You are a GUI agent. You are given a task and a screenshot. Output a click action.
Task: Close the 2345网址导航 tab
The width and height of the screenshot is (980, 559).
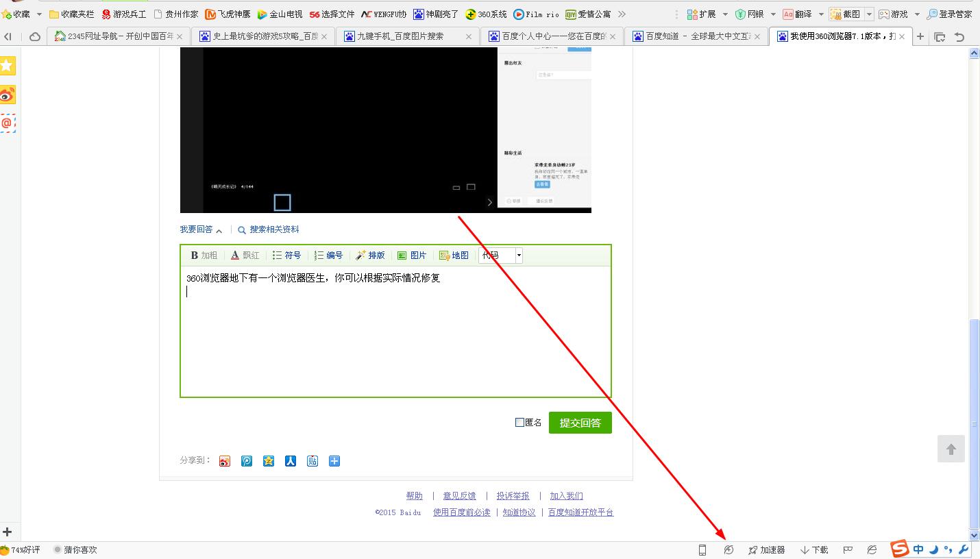point(180,36)
